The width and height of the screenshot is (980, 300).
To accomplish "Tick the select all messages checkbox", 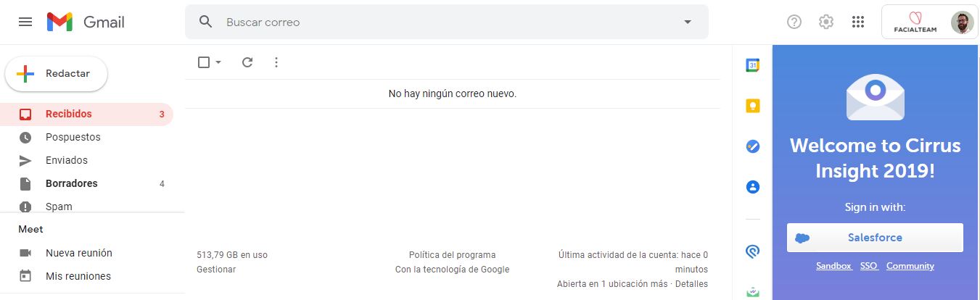I will coord(204,62).
